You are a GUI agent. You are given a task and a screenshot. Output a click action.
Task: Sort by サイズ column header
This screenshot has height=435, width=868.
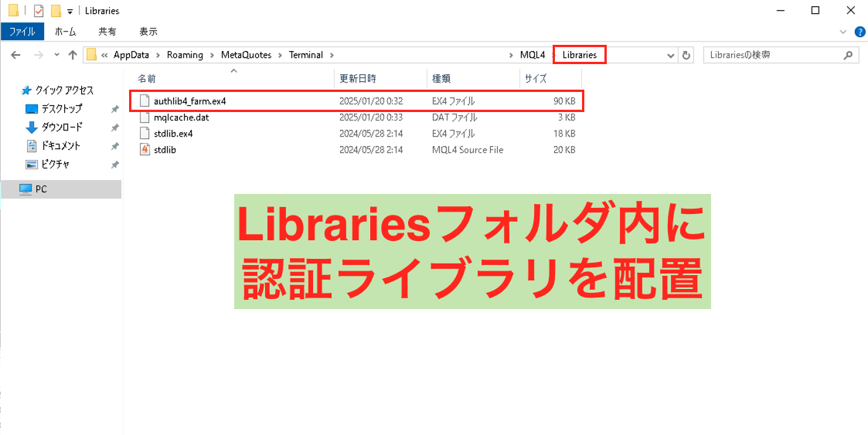click(536, 79)
